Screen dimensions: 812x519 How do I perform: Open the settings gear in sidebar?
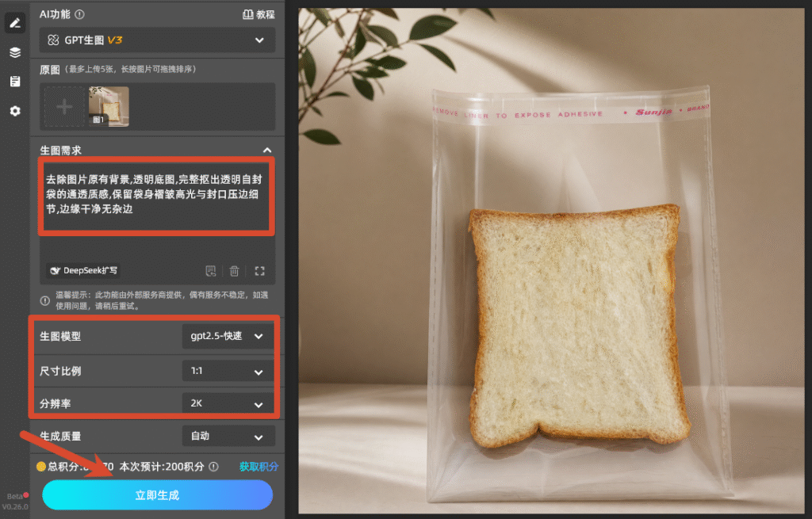15,111
